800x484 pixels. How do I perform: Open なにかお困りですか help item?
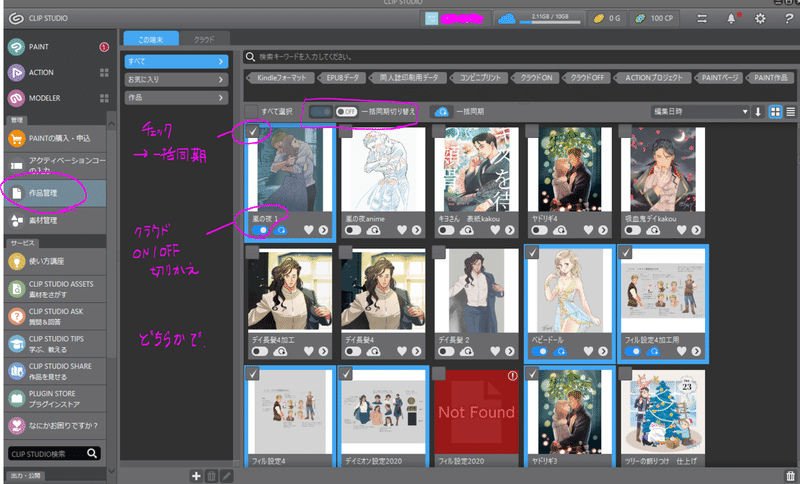coord(55,425)
